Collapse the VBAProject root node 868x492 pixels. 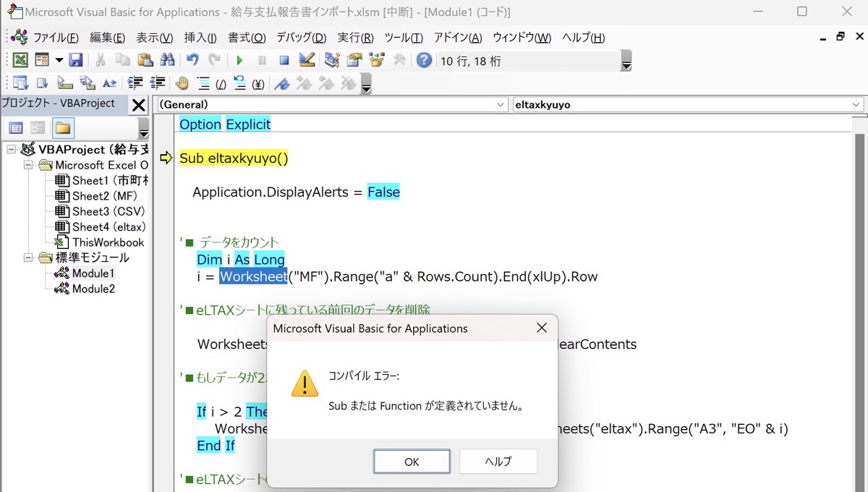pos(11,150)
